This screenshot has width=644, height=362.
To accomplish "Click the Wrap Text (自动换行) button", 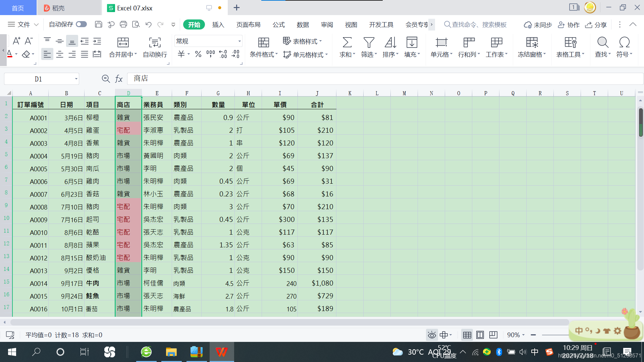I will pos(155,43).
